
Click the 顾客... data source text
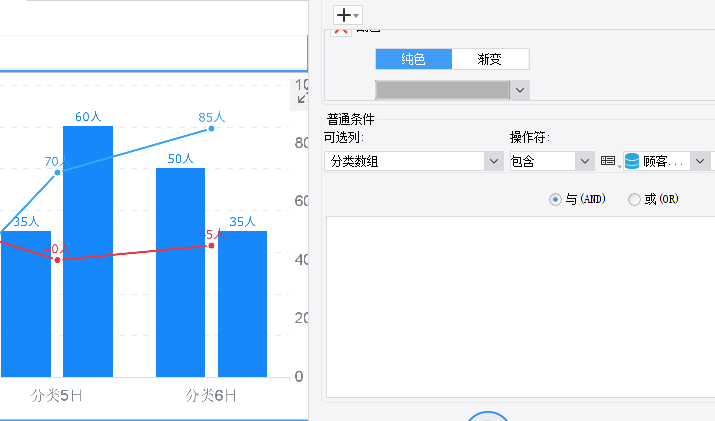point(663,161)
